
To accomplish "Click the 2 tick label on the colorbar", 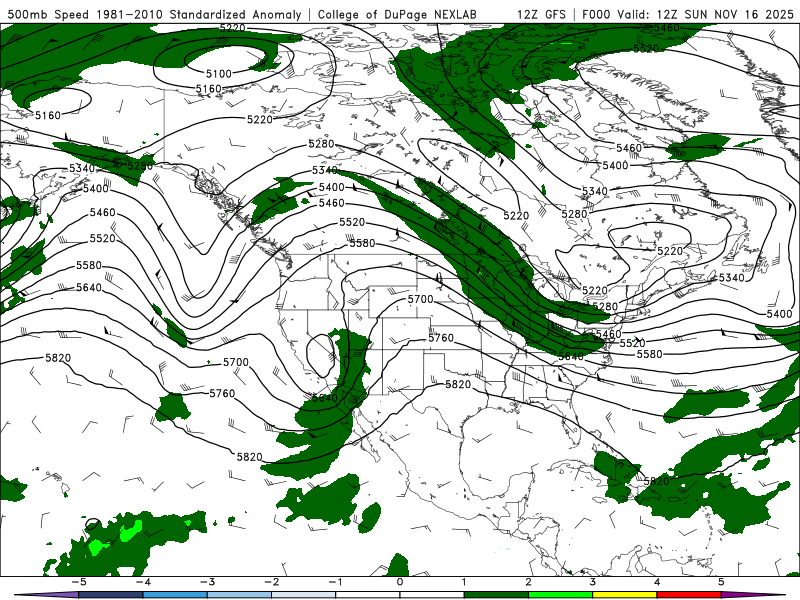I will [529, 582].
